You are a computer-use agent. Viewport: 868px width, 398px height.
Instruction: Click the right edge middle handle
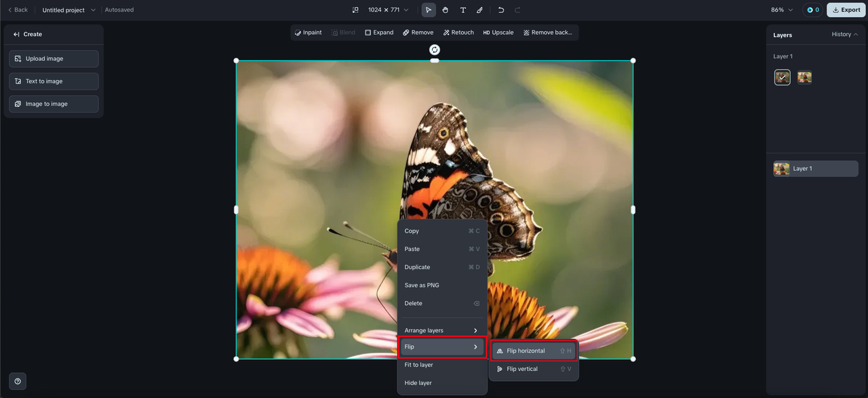[x=633, y=210]
